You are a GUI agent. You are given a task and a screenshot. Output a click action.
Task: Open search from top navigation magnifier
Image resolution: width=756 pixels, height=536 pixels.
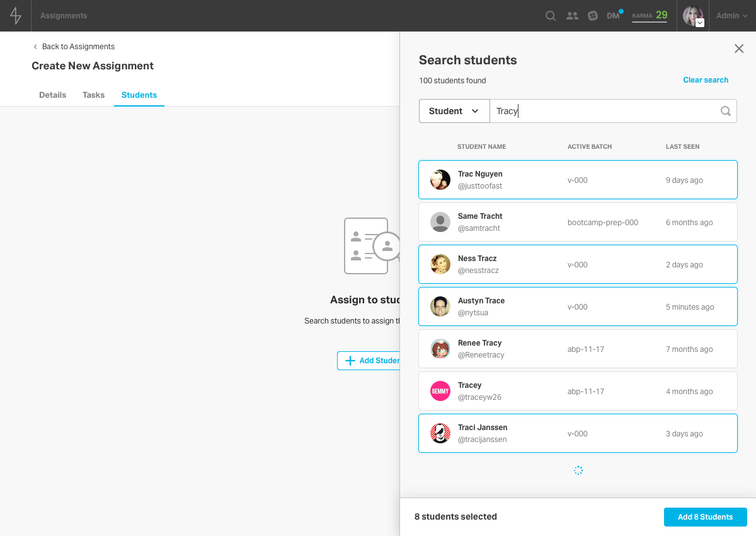point(551,16)
